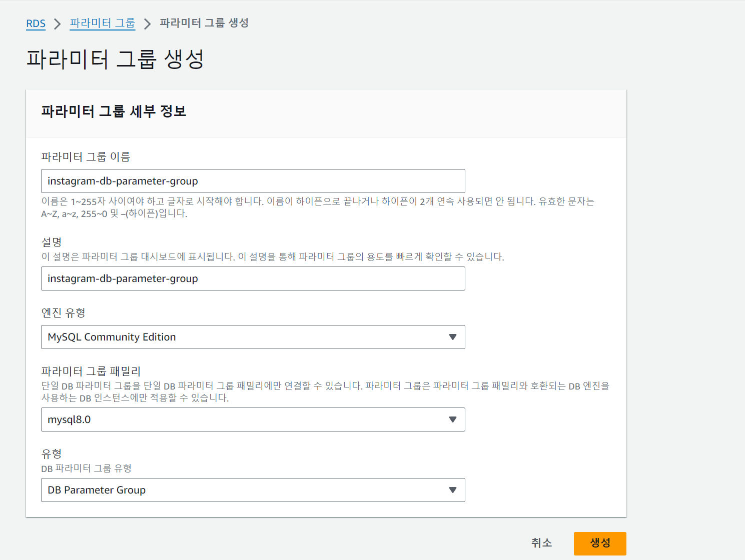Open the DB Parameter Group type dropdown

coord(253,490)
